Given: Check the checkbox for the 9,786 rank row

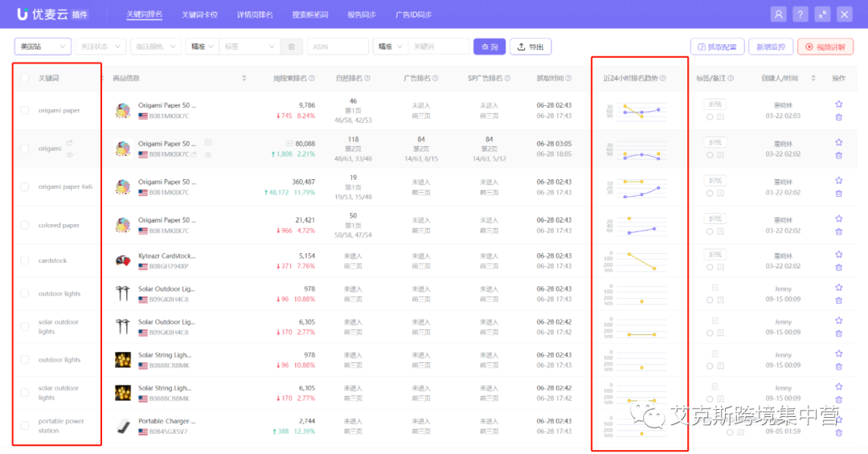Looking at the screenshot, I should point(24,110).
